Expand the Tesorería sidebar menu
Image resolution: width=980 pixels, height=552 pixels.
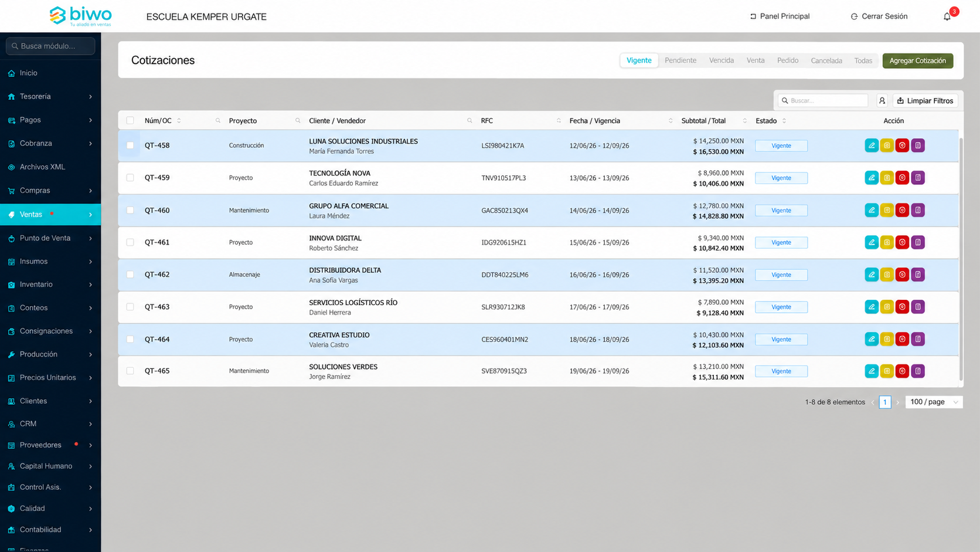pos(50,96)
